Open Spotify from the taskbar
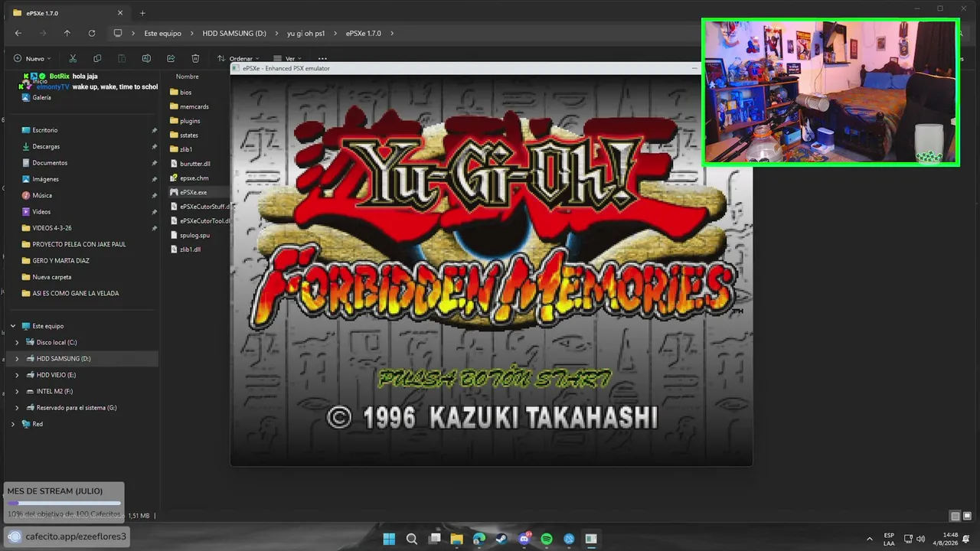980x551 pixels. [547, 539]
